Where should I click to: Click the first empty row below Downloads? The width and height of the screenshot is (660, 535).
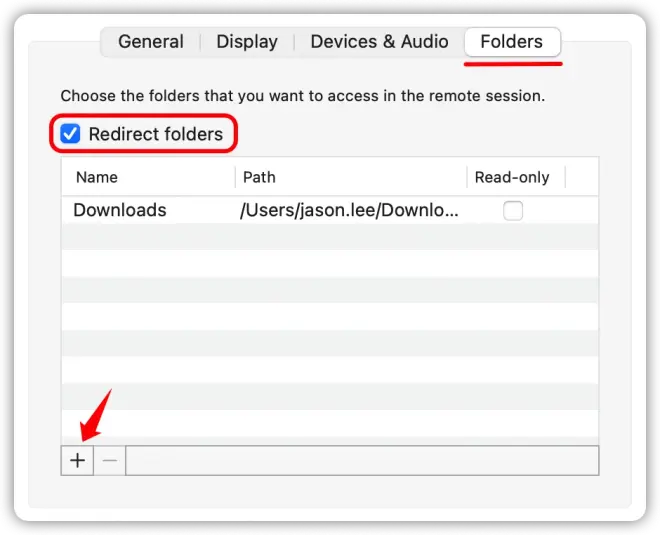tap(330, 237)
